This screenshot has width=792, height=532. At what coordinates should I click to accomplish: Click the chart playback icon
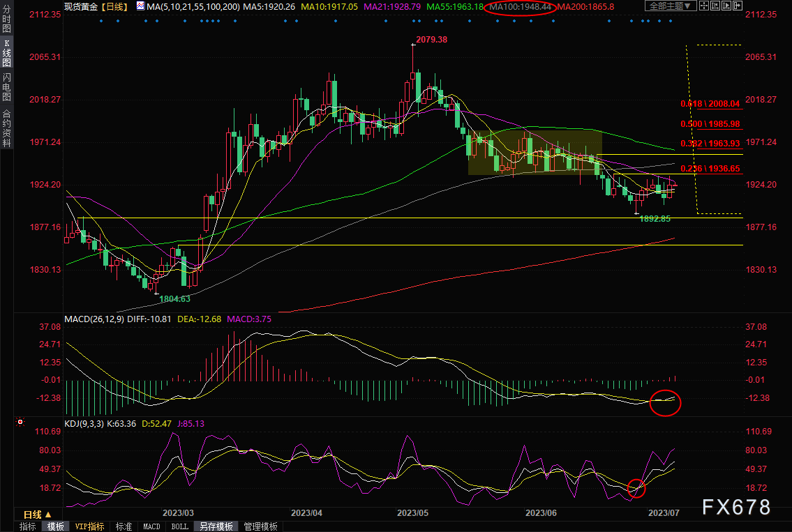pos(726,6)
